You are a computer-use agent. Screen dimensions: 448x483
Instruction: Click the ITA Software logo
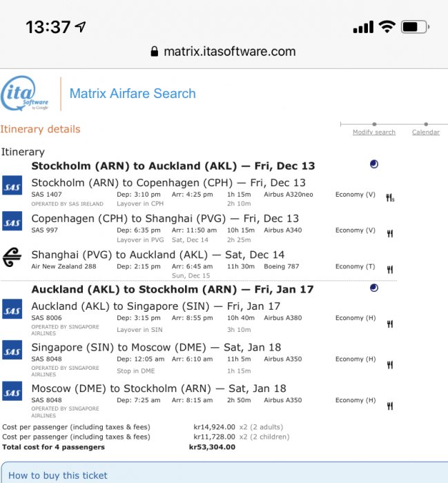click(x=26, y=94)
